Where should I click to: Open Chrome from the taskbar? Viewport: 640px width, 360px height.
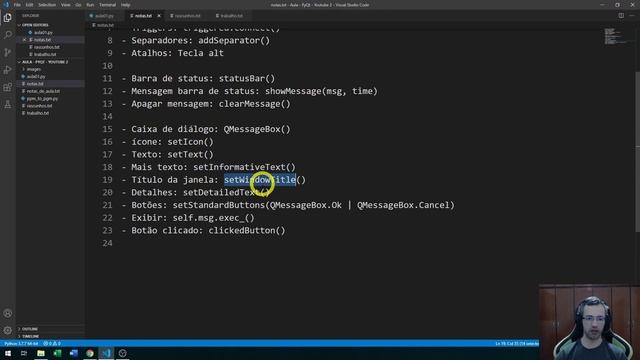click(x=90, y=353)
